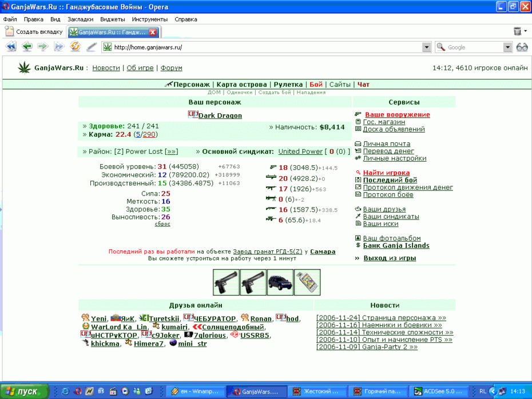Open Создать бой submenu link
Screen dimensions: 532x399
pos(275,92)
